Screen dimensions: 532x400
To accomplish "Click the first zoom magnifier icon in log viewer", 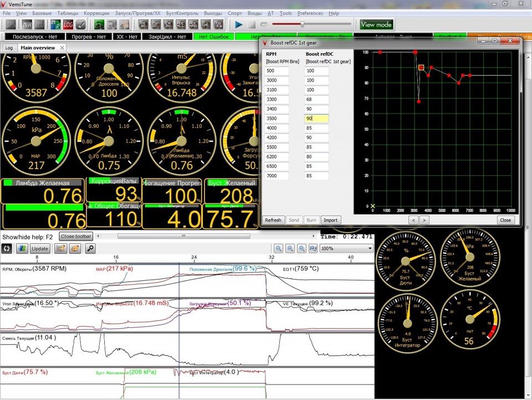I will [x=279, y=248].
